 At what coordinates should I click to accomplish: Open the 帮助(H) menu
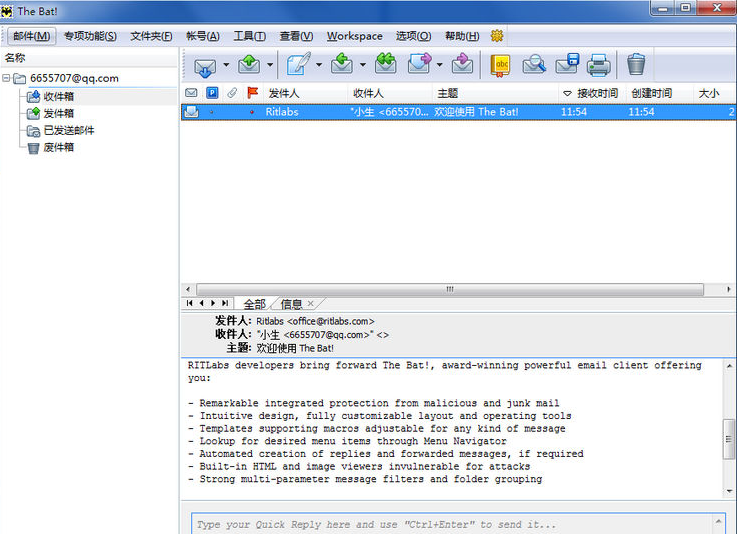462,36
